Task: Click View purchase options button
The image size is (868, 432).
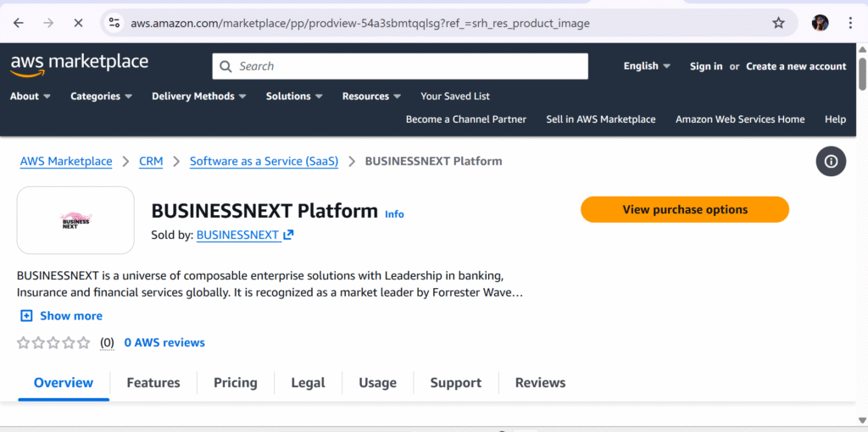Action: (x=685, y=209)
